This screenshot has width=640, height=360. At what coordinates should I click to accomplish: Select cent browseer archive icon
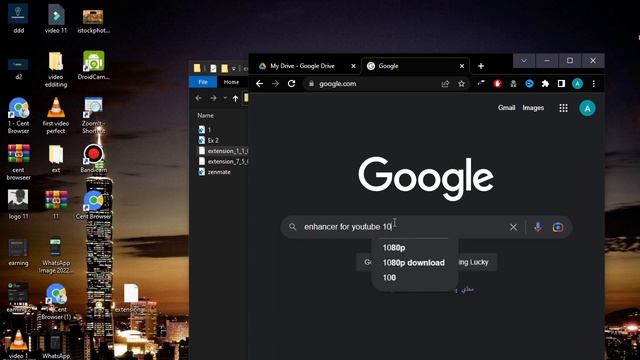coord(18,162)
